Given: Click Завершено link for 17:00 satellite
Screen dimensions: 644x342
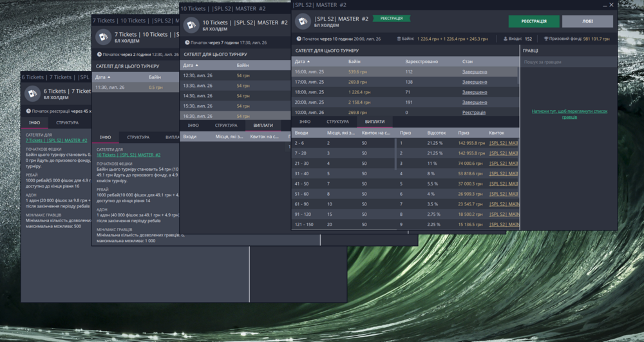Looking at the screenshot, I should (475, 82).
